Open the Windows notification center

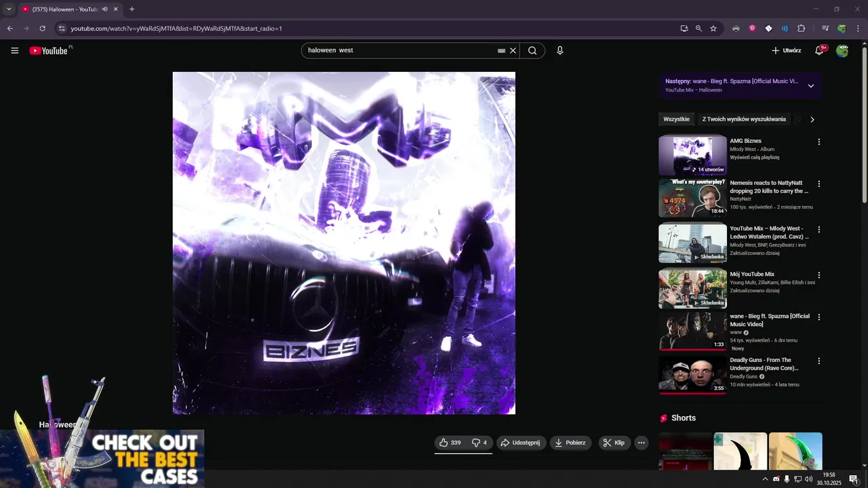(854, 479)
